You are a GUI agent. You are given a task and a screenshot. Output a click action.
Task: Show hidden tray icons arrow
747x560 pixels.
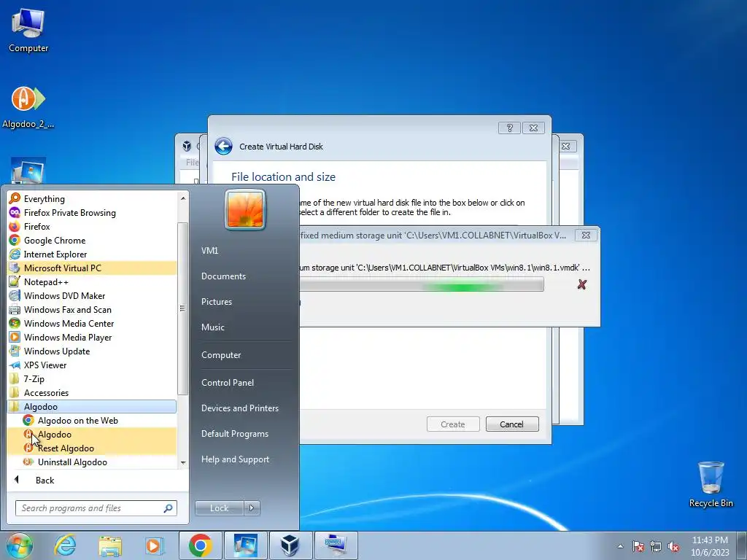(620, 546)
